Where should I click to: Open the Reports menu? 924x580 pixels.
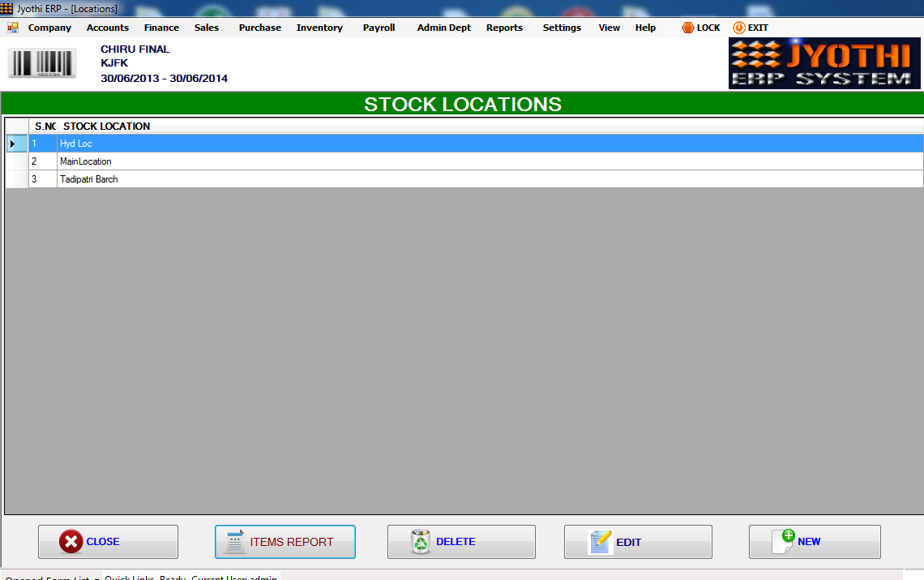click(504, 27)
